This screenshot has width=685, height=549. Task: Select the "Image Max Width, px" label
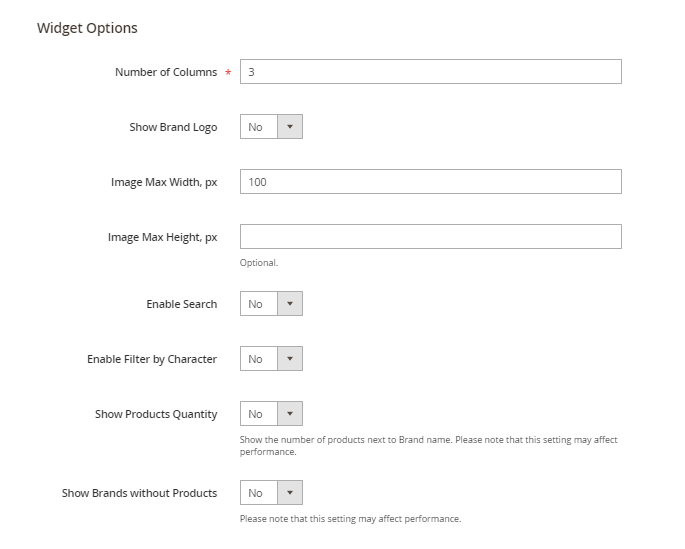164,182
